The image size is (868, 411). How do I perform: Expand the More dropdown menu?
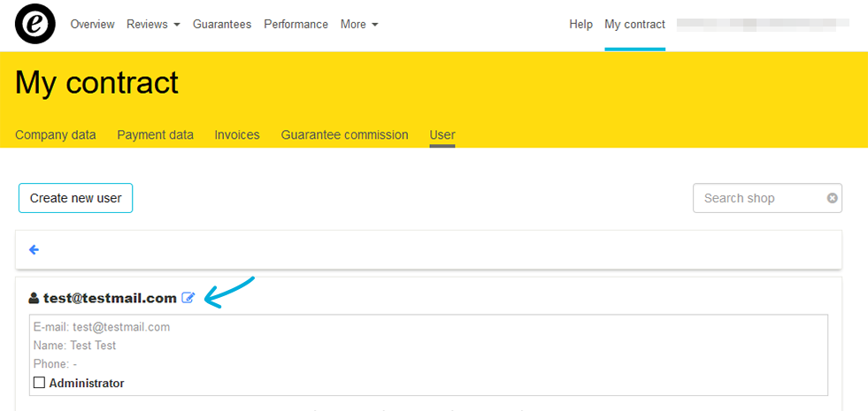(x=359, y=25)
